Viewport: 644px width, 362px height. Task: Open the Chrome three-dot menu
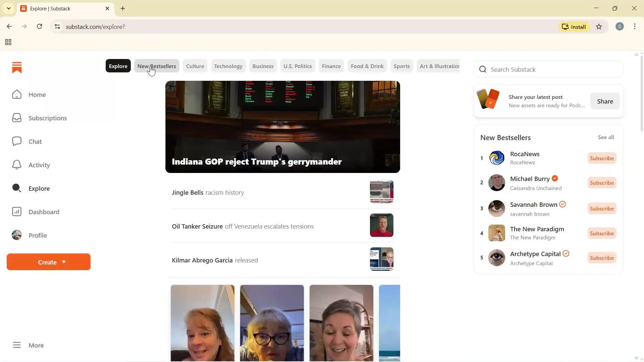pyautogui.click(x=635, y=26)
